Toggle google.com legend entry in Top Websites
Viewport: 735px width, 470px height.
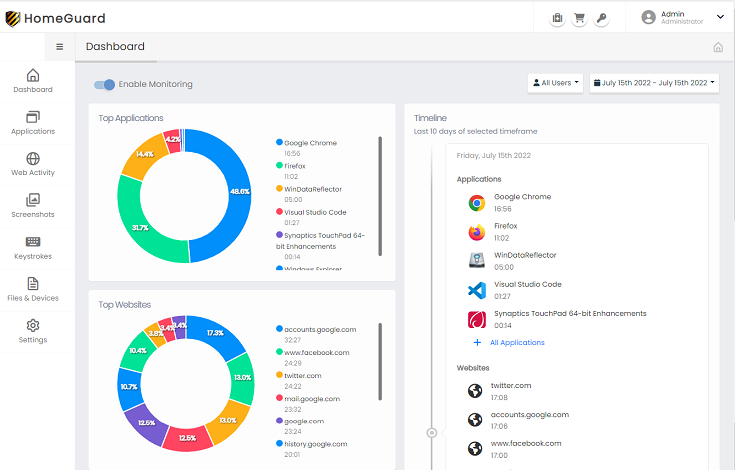(x=300, y=421)
